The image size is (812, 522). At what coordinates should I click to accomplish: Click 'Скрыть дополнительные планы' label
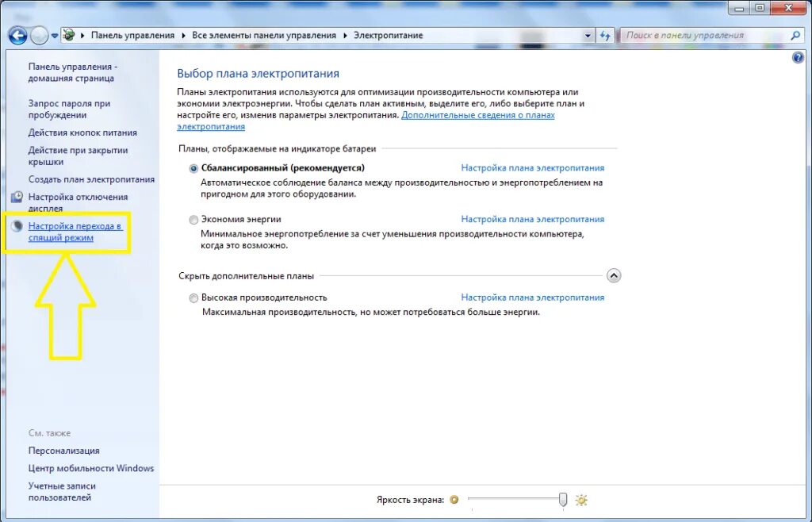click(246, 276)
